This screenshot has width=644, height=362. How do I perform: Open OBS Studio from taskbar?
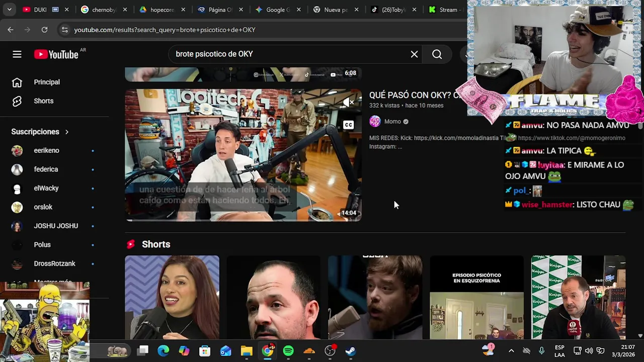pyautogui.click(x=330, y=350)
